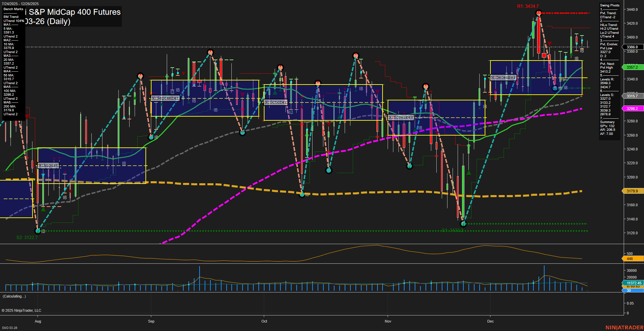644x331 pixels.
Task: Click the globe icon beside the M:December box
Action: (554, 88)
